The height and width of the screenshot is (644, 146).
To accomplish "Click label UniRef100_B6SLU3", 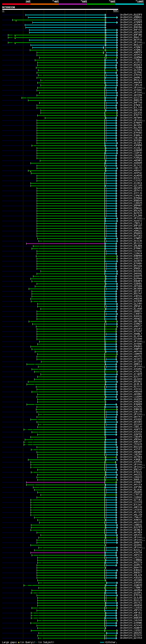I will (x=131, y=45).
